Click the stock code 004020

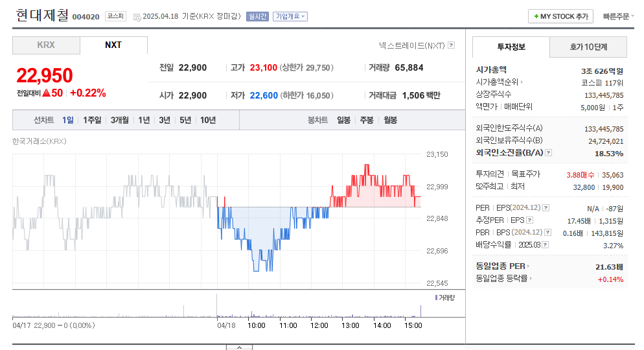86,17
